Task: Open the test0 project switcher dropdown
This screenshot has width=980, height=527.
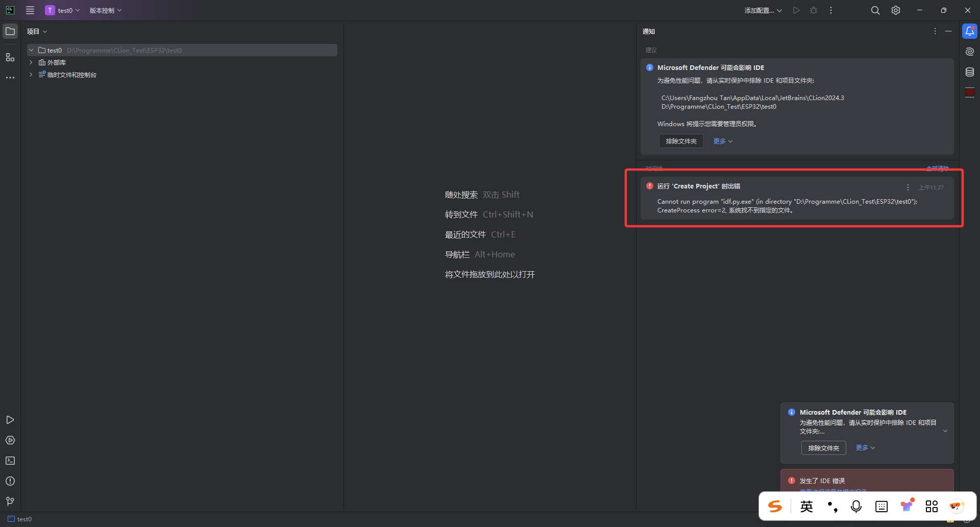Action: (63, 10)
